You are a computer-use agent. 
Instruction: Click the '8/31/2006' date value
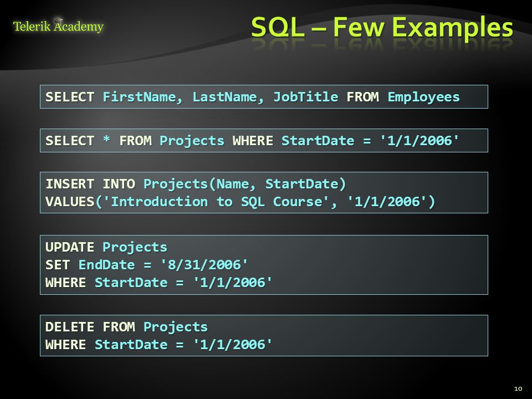point(204,265)
